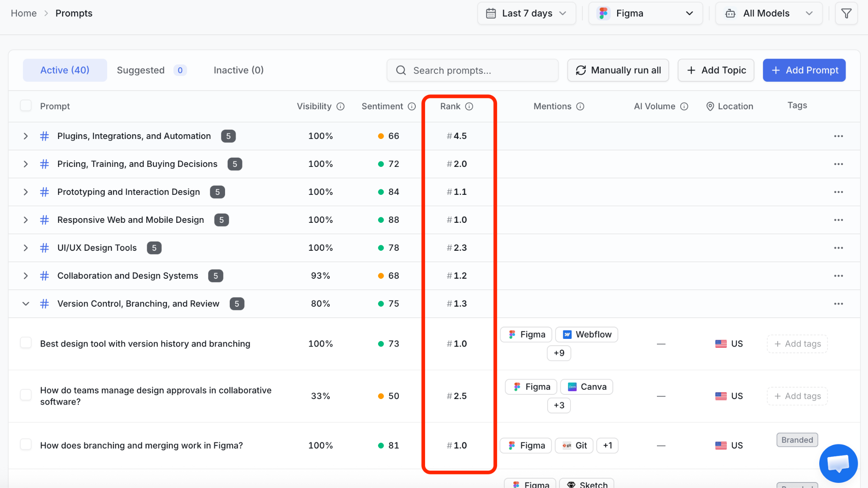Open the chat support bubble

pyautogui.click(x=838, y=463)
